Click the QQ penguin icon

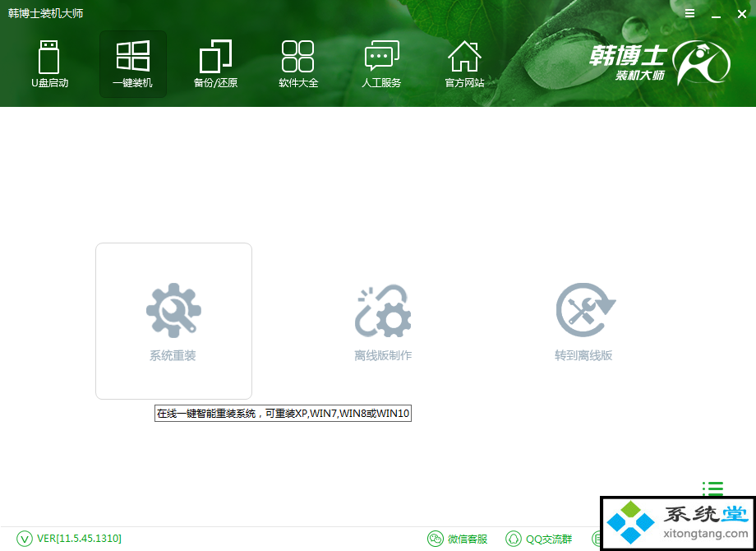click(513, 539)
